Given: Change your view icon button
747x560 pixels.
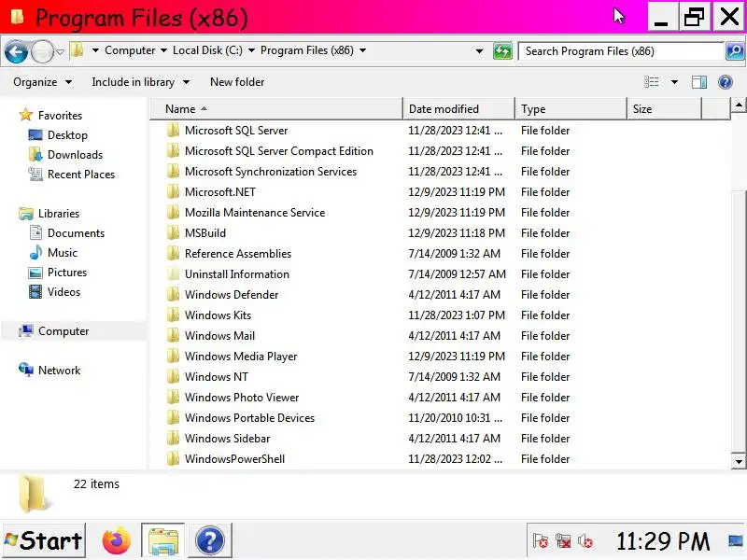Looking at the screenshot, I should tap(651, 82).
